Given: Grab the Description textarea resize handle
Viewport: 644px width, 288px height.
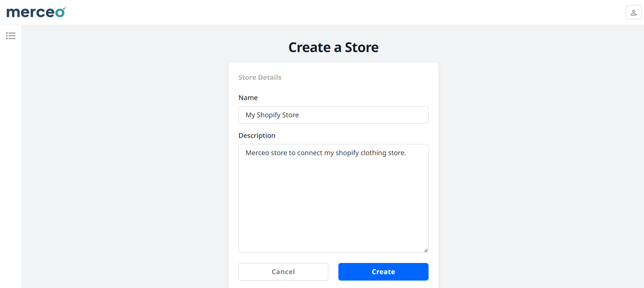Looking at the screenshot, I should click(x=426, y=250).
